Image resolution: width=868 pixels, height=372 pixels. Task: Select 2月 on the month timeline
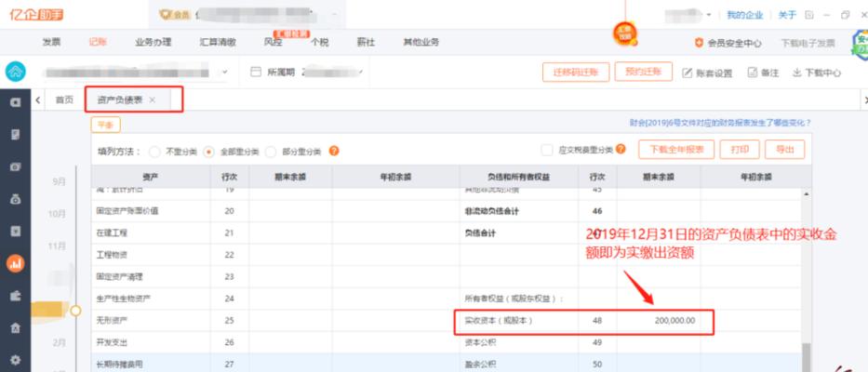pyautogui.click(x=60, y=342)
